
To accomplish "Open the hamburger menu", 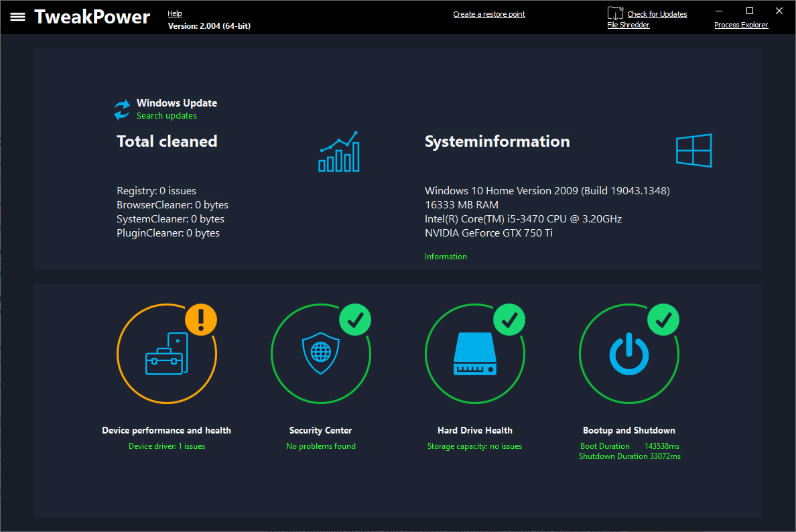I will tap(18, 17).
